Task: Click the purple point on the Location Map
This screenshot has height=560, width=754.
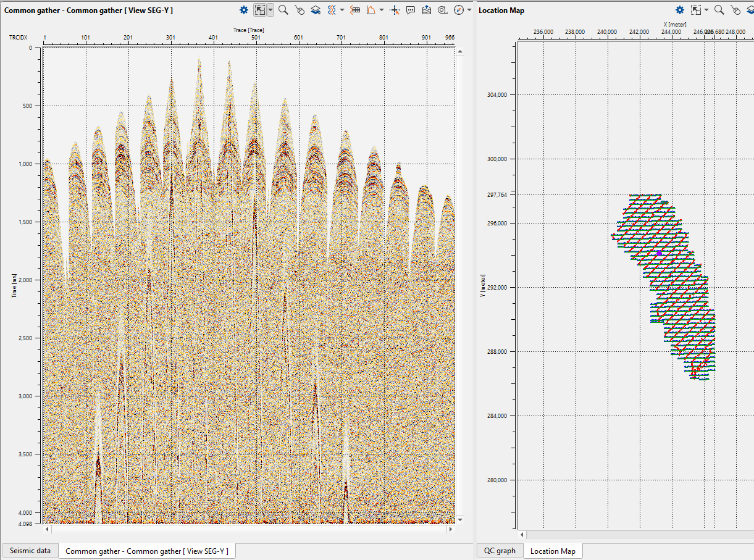Action: point(659,253)
